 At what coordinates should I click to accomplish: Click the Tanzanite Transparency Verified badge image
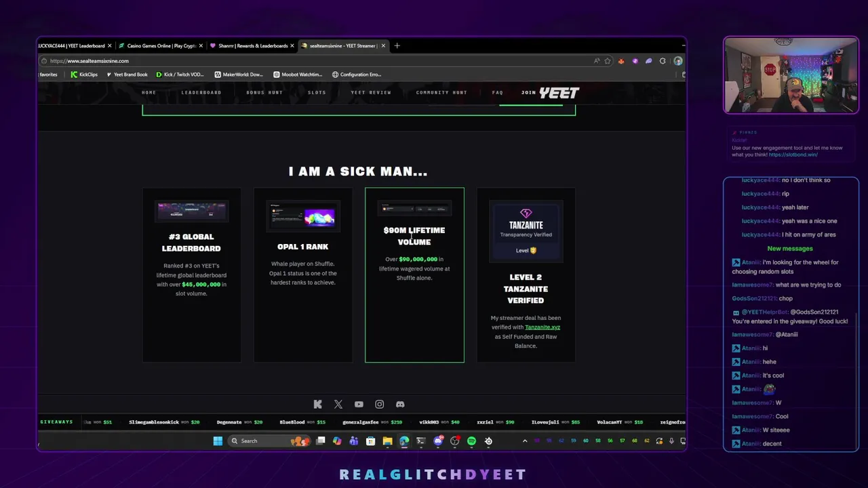pos(526,231)
